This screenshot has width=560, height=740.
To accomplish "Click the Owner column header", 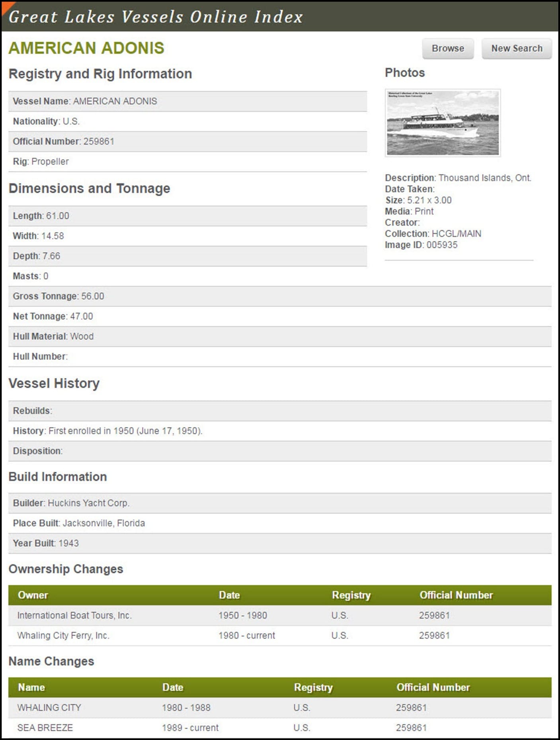I will coord(33,595).
